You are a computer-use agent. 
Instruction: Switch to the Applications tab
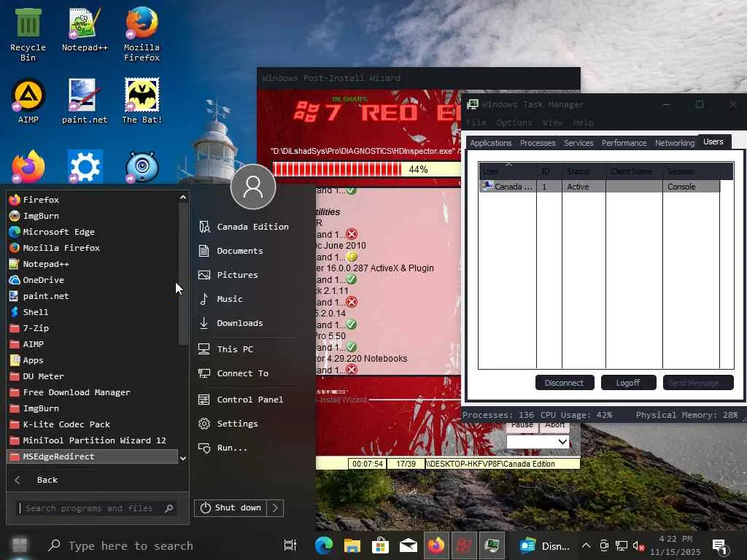pos(491,143)
